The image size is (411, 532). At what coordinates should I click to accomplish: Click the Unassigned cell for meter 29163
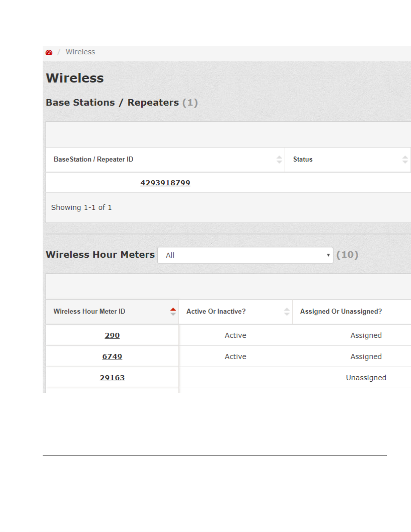click(366, 378)
